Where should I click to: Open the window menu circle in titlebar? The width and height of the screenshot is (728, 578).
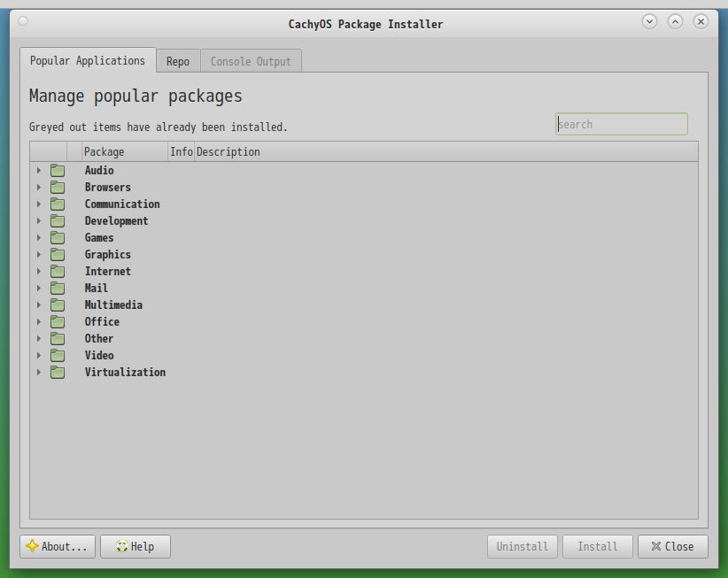point(23,21)
